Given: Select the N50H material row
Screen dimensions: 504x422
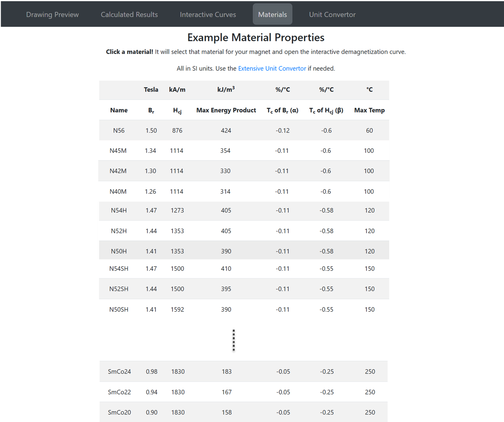Looking at the screenshot, I should tap(119, 251).
